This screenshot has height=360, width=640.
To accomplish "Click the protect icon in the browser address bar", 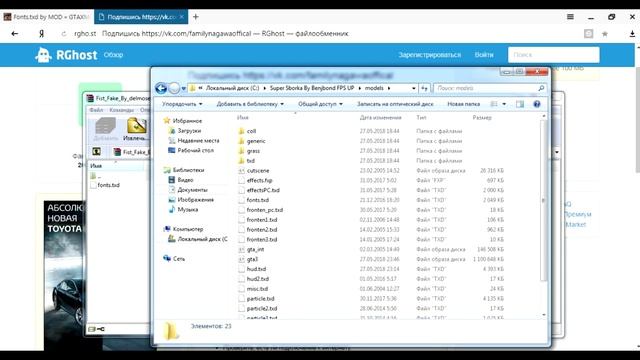I will coord(588,34).
